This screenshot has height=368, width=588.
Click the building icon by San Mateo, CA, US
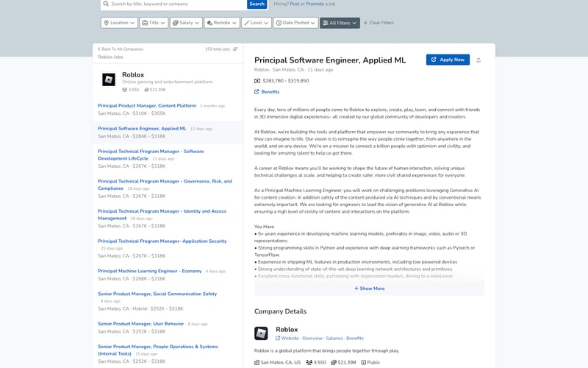(257, 362)
